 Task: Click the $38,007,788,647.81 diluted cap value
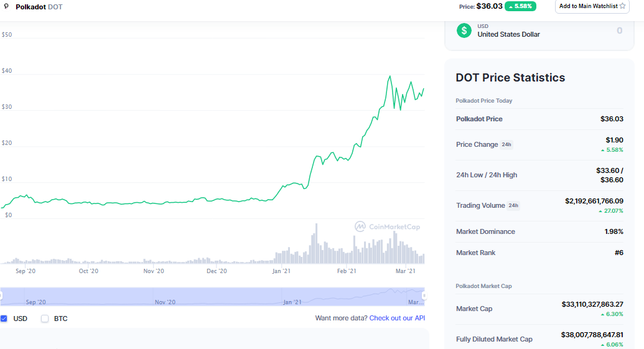592,335
